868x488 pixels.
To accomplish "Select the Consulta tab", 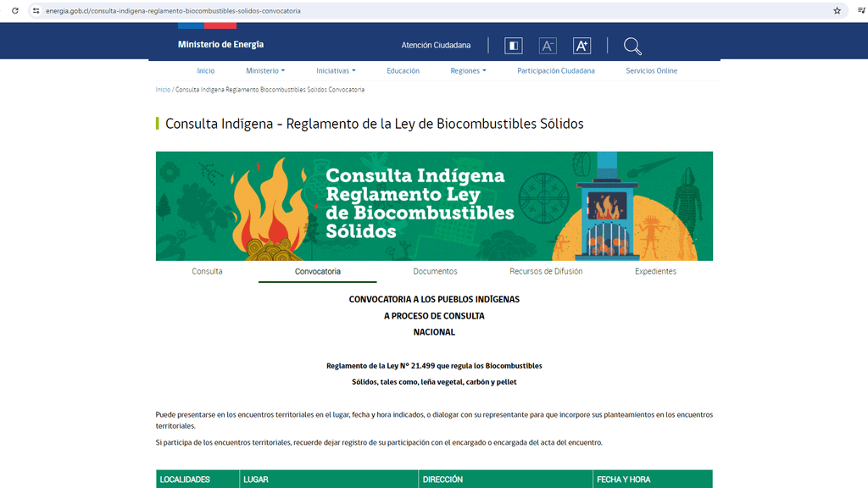I will pos(207,271).
